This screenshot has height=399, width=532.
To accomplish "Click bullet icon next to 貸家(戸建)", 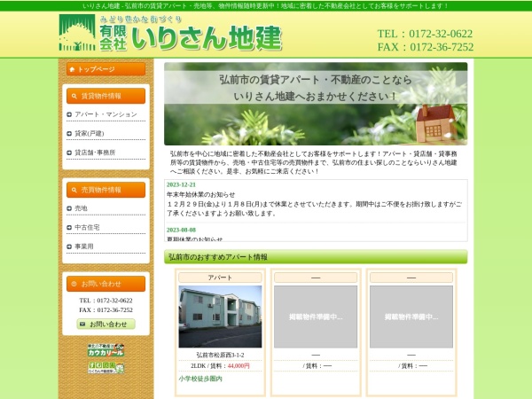I will (69, 134).
